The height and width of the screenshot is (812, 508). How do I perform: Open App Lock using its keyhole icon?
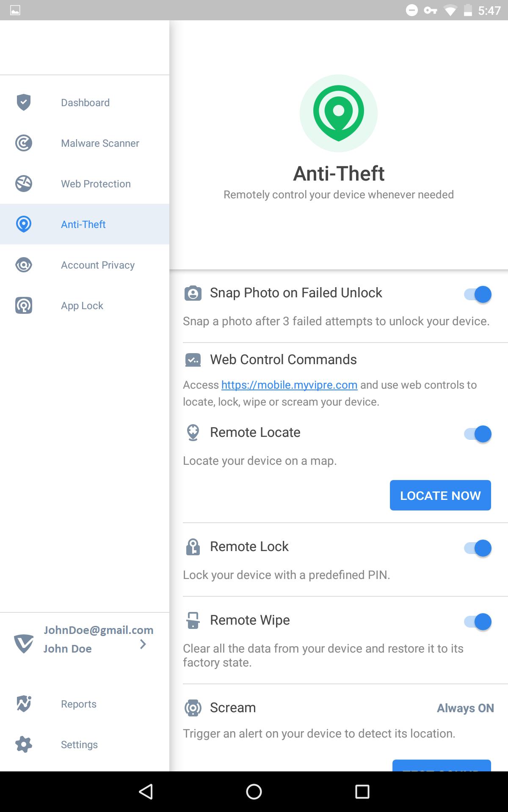[x=24, y=305]
